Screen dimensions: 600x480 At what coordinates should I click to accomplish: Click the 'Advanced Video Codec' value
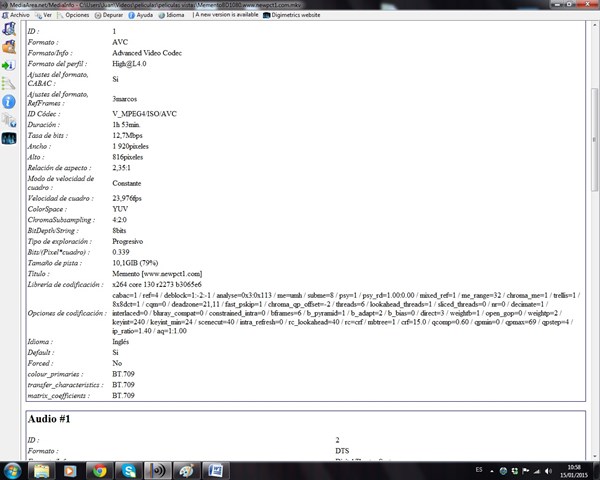147,53
